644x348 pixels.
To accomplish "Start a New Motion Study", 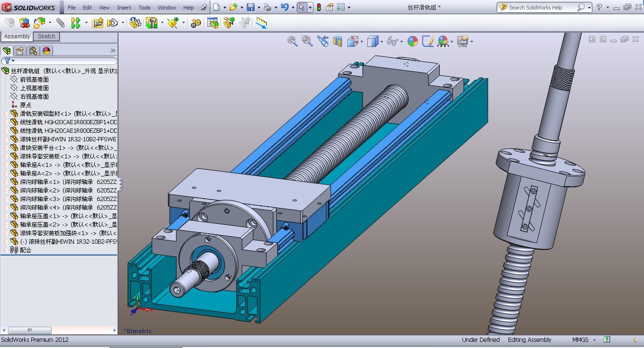I will (196, 22).
